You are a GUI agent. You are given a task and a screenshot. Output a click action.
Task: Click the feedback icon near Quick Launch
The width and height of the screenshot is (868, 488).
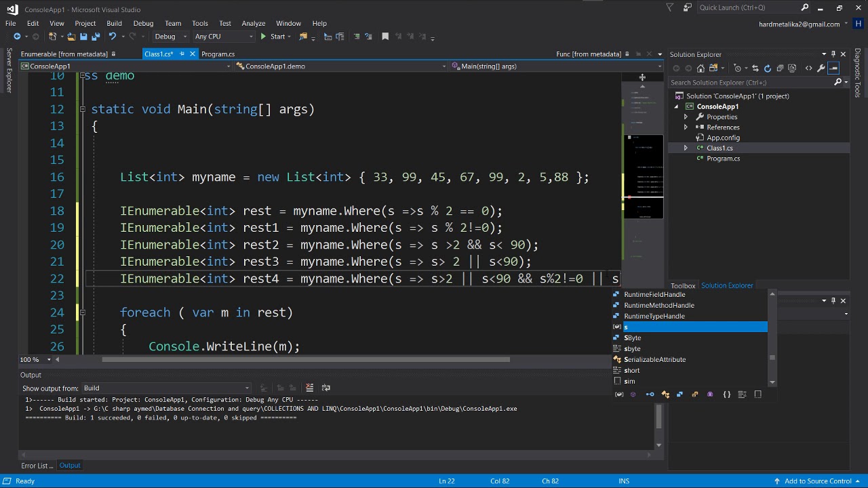(688, 7)
